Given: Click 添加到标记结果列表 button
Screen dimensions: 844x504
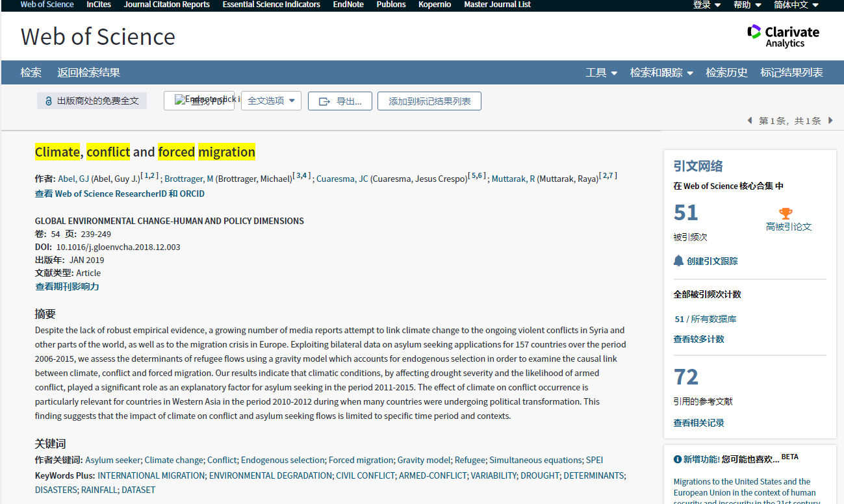Looking at the screenshot, I should pos(429,101).
